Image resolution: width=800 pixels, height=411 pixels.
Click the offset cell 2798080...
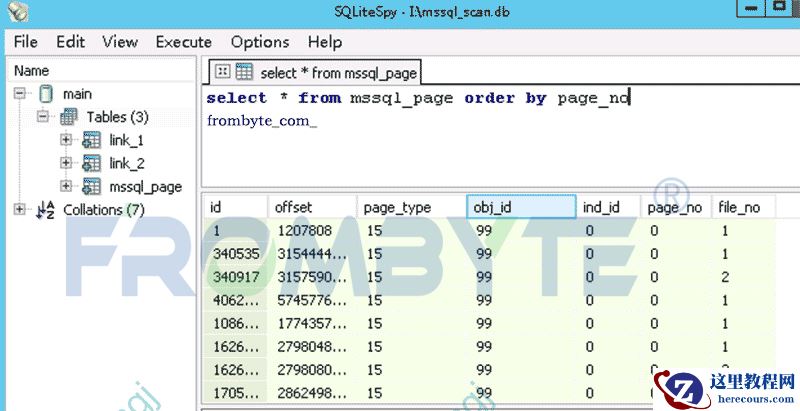point(312,370)
